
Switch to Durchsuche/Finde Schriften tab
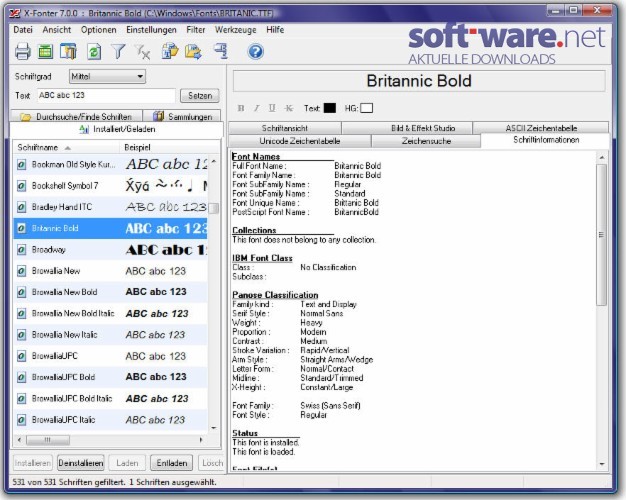coord(76,116)
